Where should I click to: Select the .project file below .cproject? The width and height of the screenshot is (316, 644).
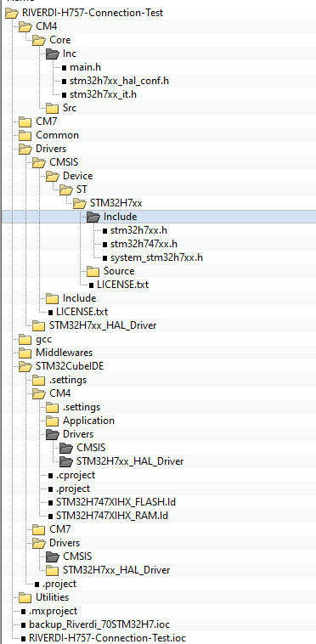click(73, 489)
